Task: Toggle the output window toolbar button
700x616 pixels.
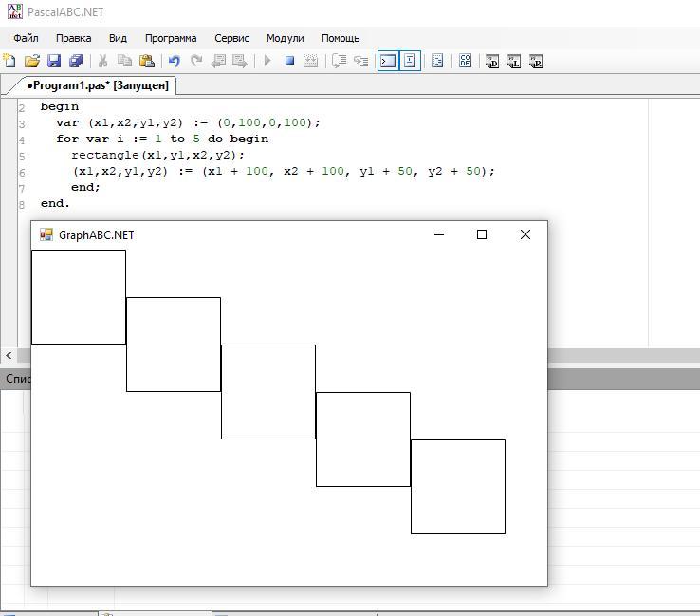Action: (x=388, y=61)
